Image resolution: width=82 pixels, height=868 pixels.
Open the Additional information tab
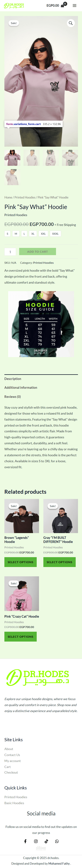tap(21, 387)
